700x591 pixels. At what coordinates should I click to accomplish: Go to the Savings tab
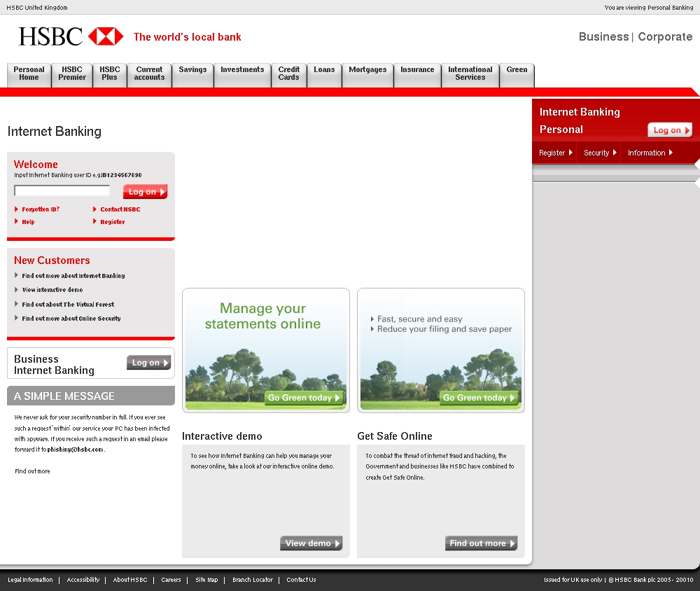(193, 75)
